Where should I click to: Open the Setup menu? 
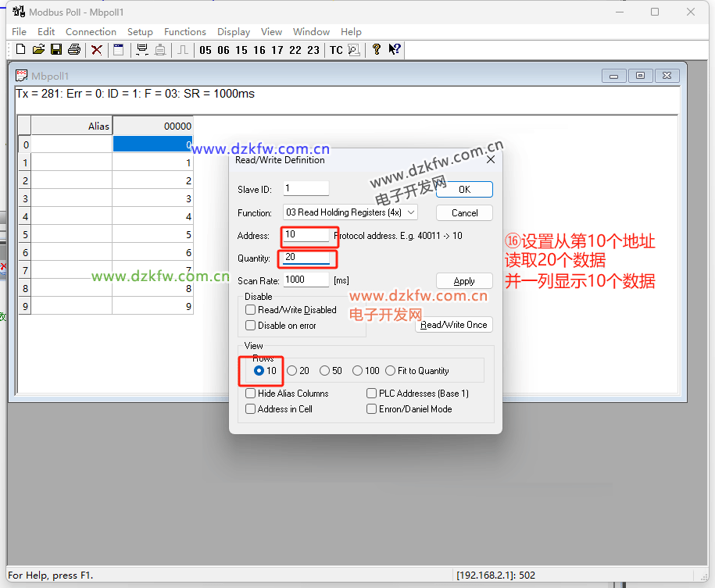tap(140, 32)
